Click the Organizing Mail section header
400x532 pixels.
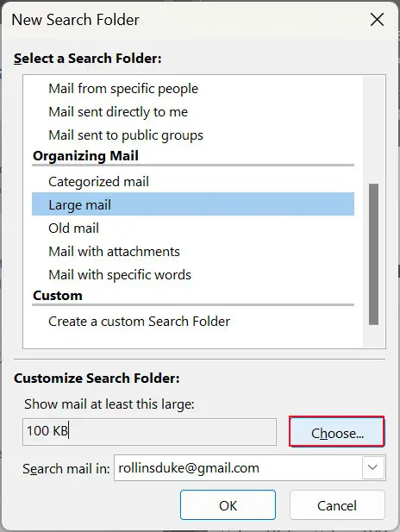pos(85,156)
